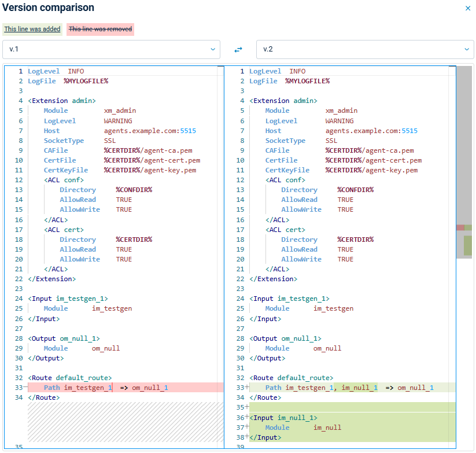Swap the compared versions using the arrows icon

click(238, 49)
